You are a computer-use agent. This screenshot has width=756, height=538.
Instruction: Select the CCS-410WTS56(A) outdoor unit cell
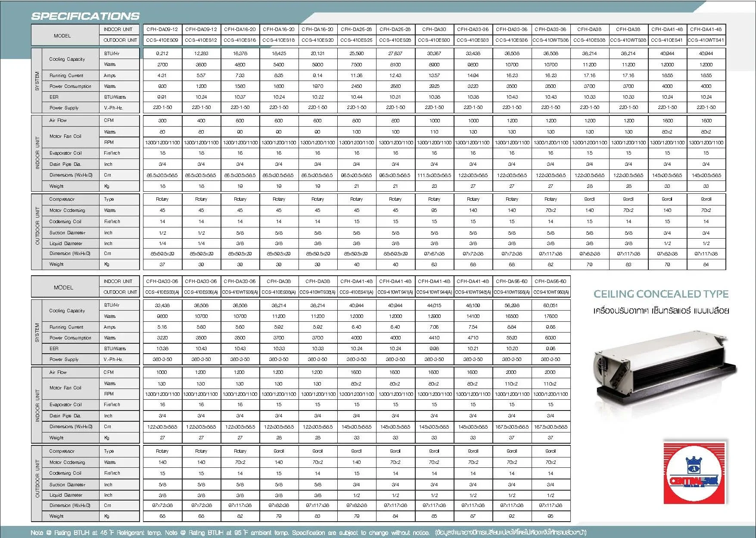tap(512, 292)
